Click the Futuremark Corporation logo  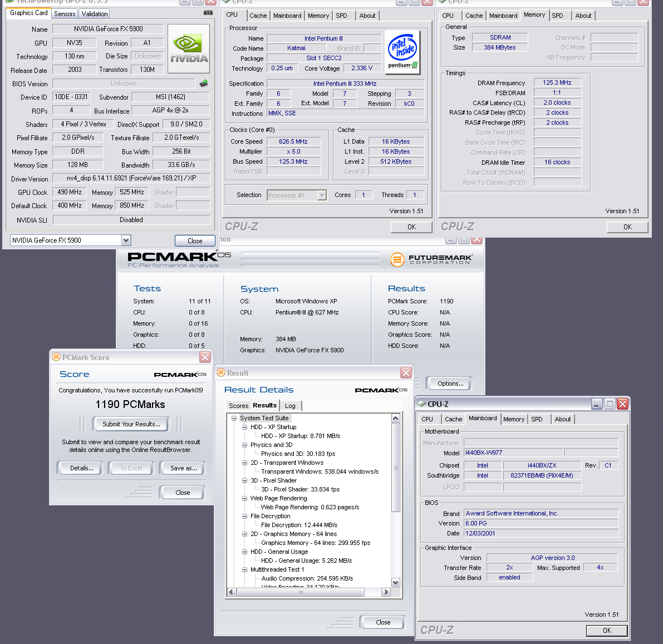[x=432, y=259]
